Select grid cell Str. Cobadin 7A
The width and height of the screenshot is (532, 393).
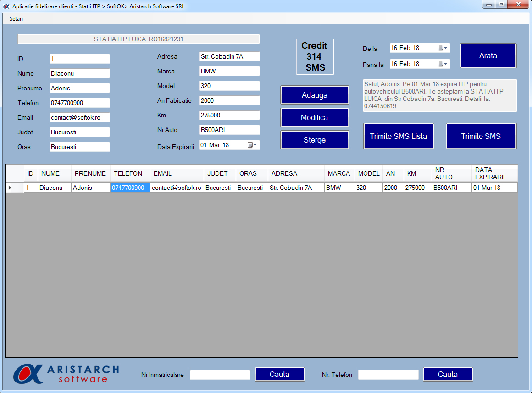click(296, 188)
